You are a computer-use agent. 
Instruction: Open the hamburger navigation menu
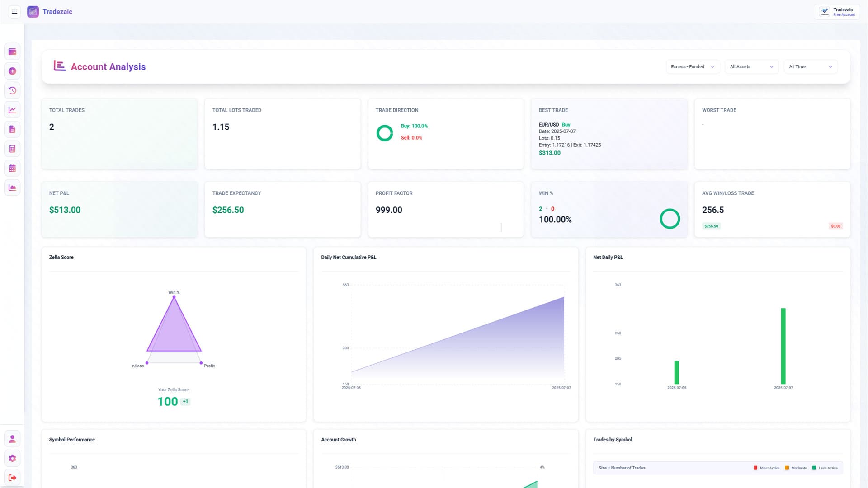[14, 12]
